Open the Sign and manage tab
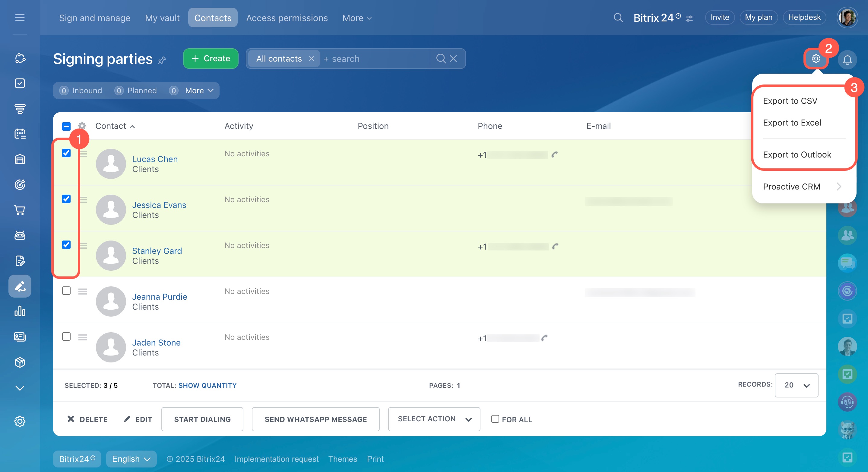Viewport: 868px width, 472px height. pos(95,18)
